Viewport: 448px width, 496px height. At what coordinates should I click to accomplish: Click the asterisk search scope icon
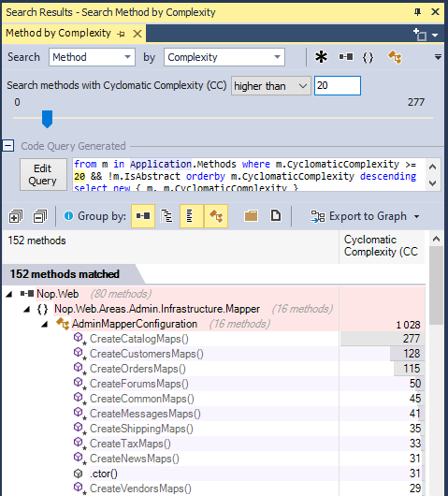point(321,57)
